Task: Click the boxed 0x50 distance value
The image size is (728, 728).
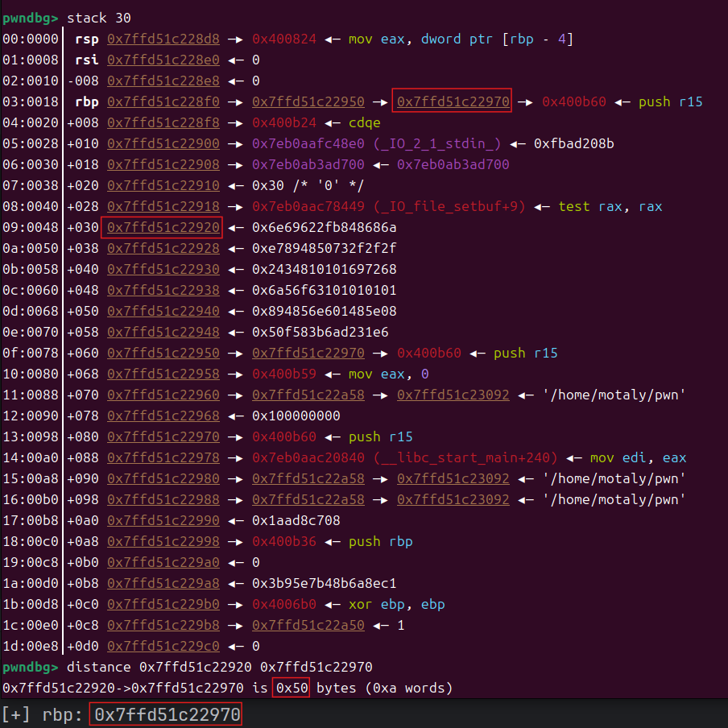Action: point(291,688)
